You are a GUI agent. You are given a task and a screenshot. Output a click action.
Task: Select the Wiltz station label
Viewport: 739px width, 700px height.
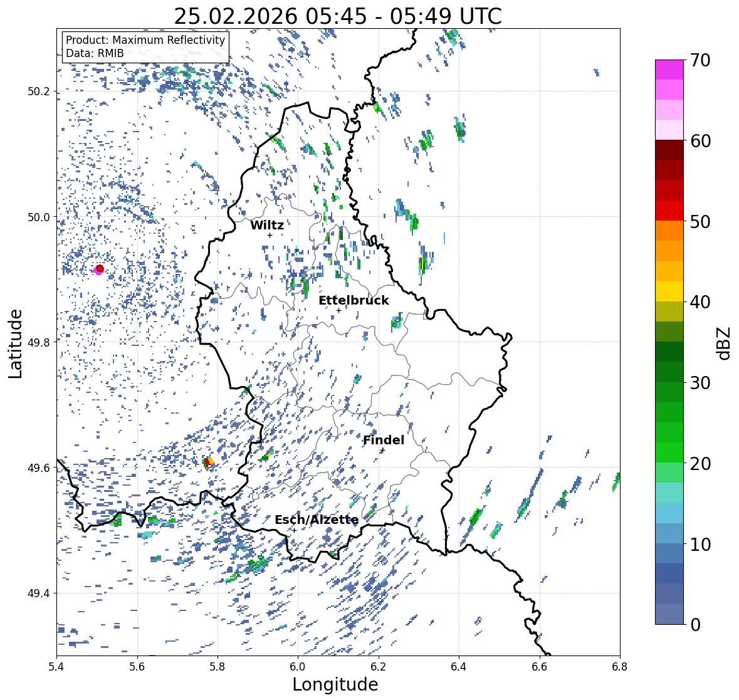(267, 225)
